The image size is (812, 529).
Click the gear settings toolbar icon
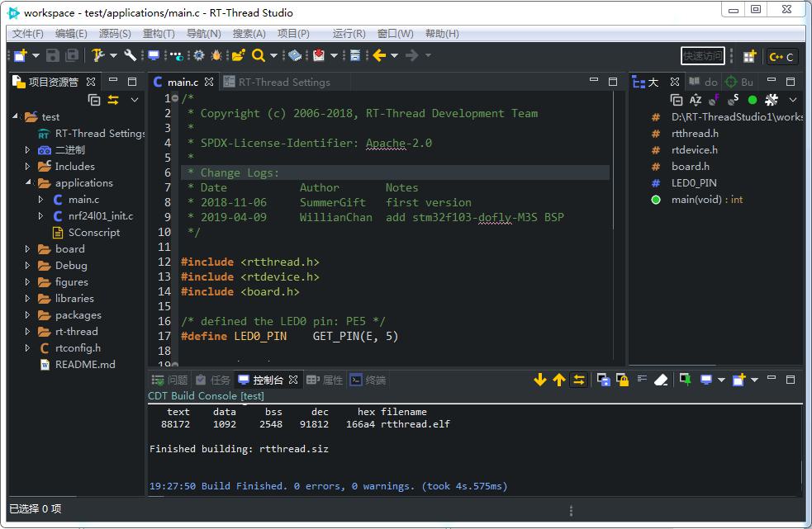pos(199,55)
